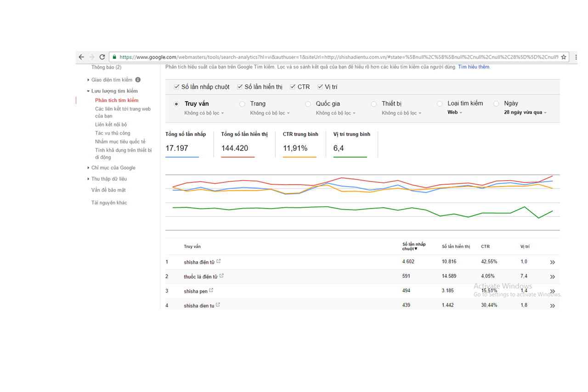
Task: Open the 'Web' search type dropdown
Action: pyautogui.click(x=455, y=113)
